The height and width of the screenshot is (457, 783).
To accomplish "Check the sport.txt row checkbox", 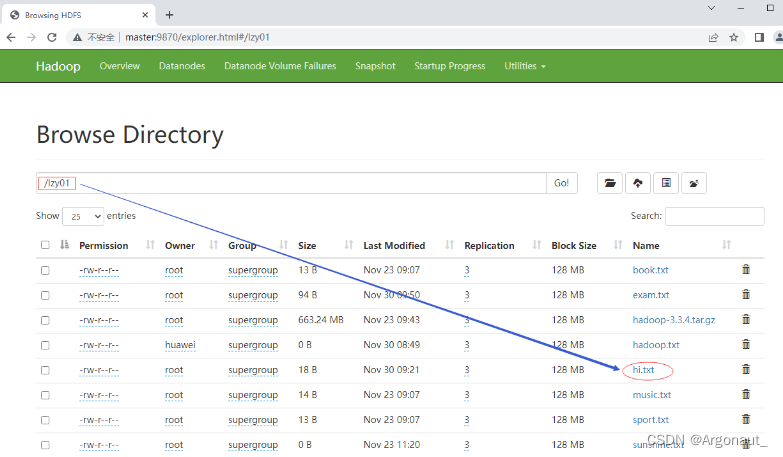I will [x=45, y=420].
